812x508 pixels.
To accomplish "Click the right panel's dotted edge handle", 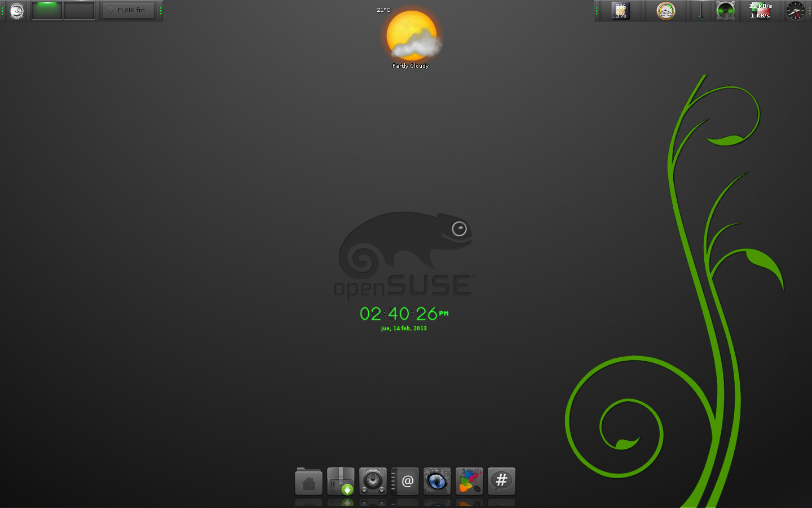I will (809, 10).
